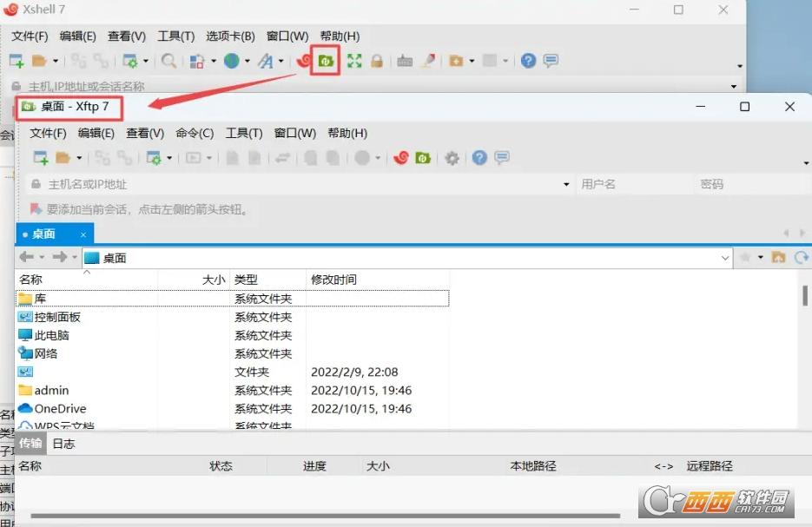The image size is (812, 527).
Task: Click Xshell host/IP address bar field
Action: click(x=373, y=86)
